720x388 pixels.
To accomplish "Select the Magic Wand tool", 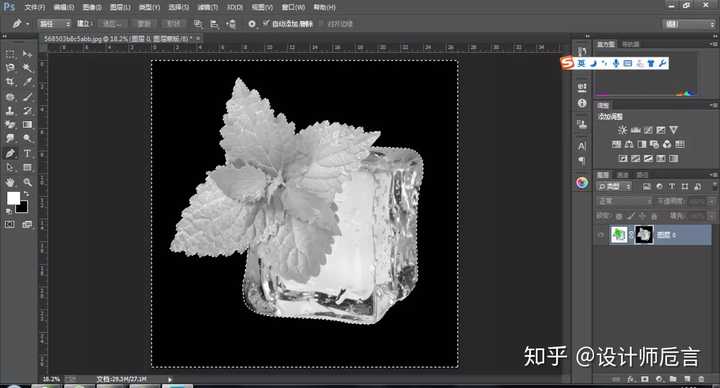I will click(28, 68).
